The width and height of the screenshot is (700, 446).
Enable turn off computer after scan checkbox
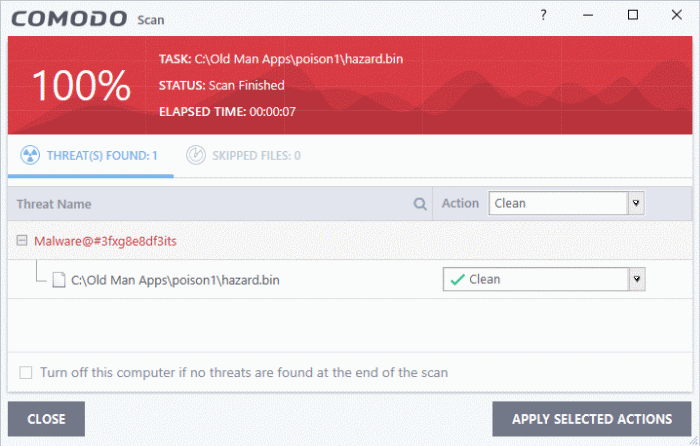tap(26, 372)
